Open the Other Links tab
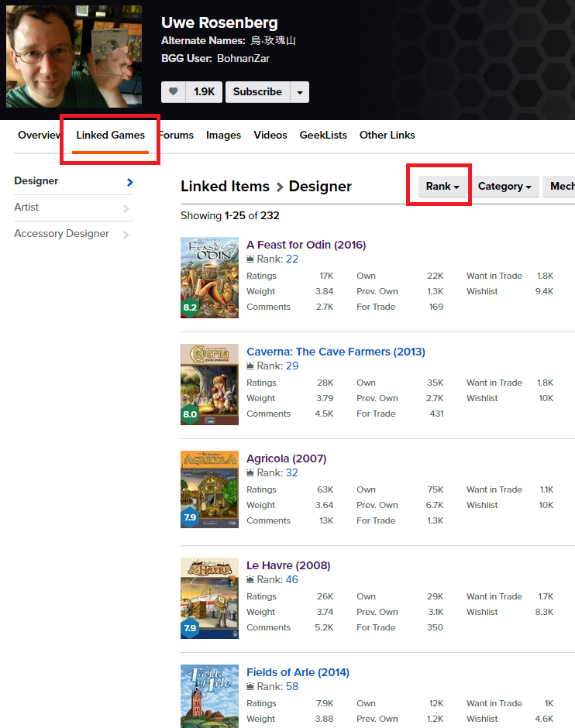 (x=387, y=135)
